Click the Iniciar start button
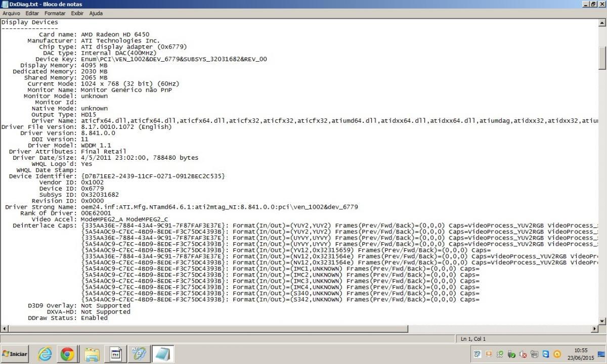 pos(15,354)
